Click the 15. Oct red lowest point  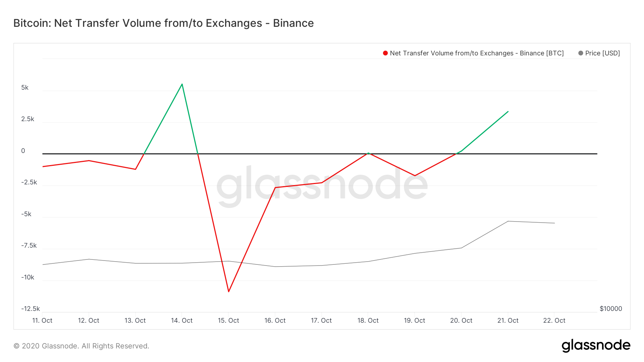(229, 292)
